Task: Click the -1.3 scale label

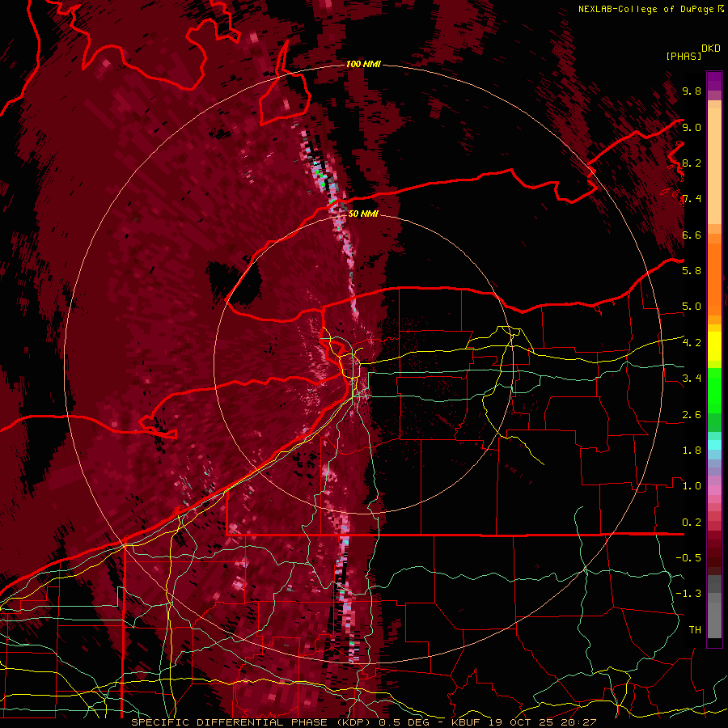Action: click(x=688, y=594)
